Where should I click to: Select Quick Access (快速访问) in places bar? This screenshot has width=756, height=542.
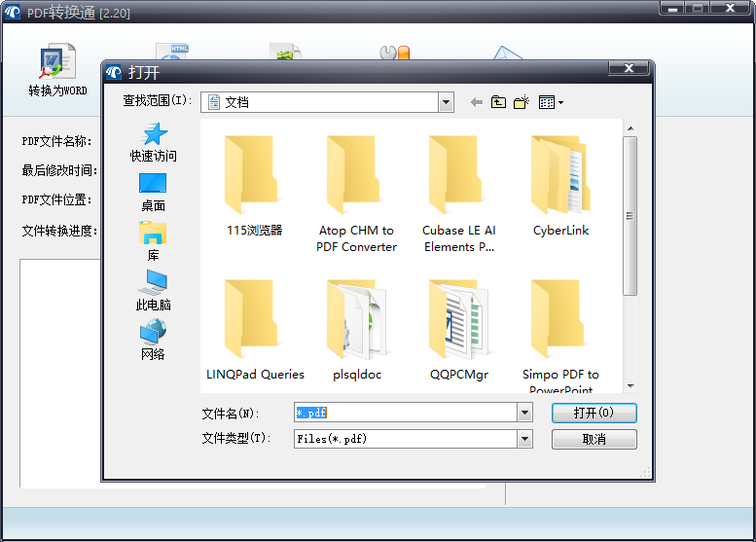pyautogui.click(x=154, y=142)
